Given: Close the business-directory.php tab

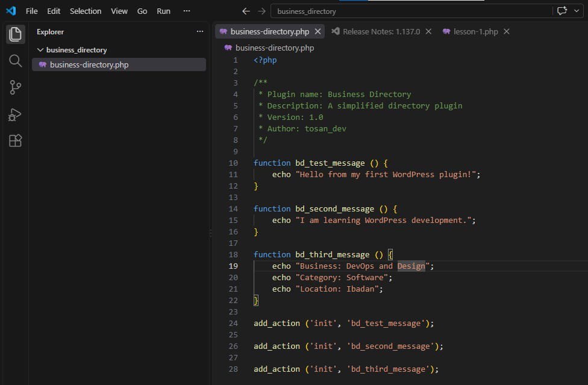Looking at the screenshot, I should (317, 31).
